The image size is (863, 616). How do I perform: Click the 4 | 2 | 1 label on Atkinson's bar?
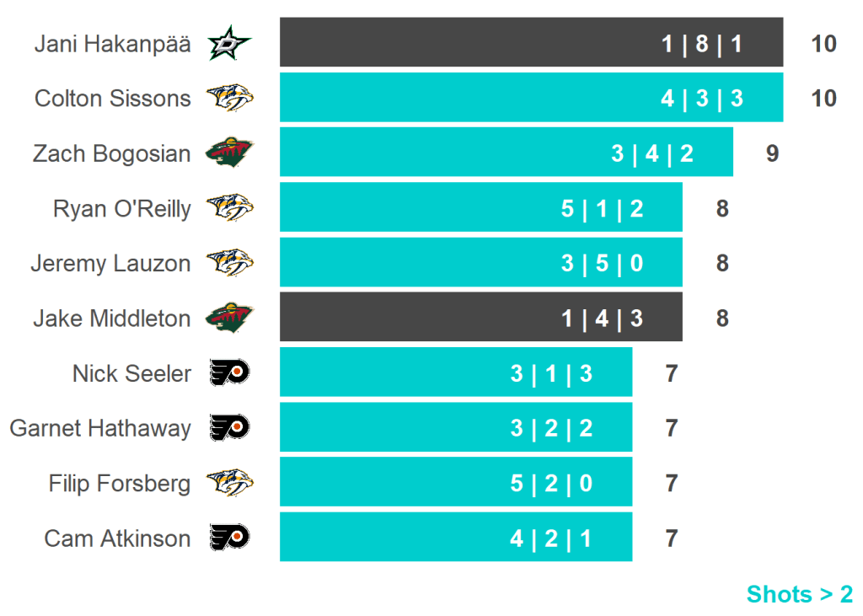point(550,538)
